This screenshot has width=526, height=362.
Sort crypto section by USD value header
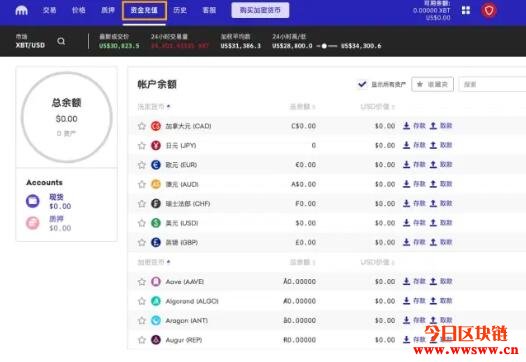click(x=378, y=262)
